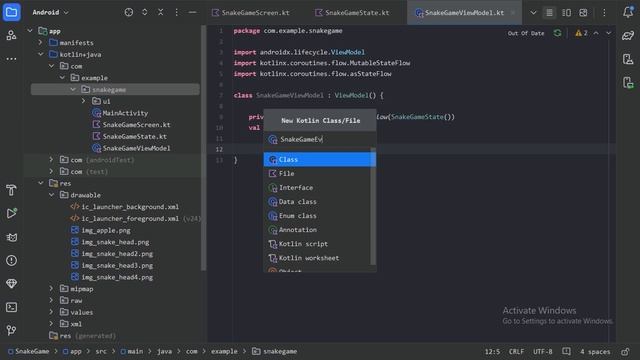640x360 pixels.
Task: Click snakegame breadcrumb in navigation bar
Action: coord(274,351)
